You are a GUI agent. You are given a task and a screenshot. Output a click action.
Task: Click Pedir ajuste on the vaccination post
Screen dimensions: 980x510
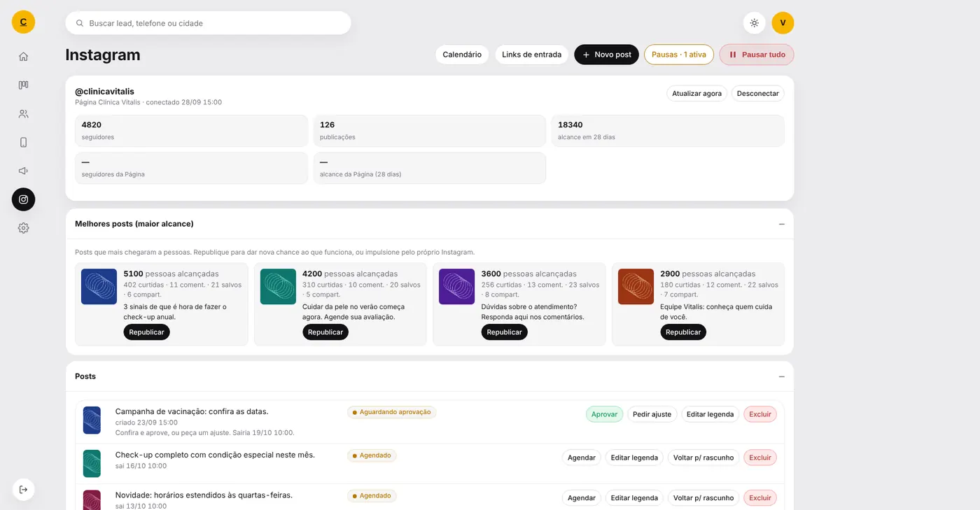coord(652,414)
